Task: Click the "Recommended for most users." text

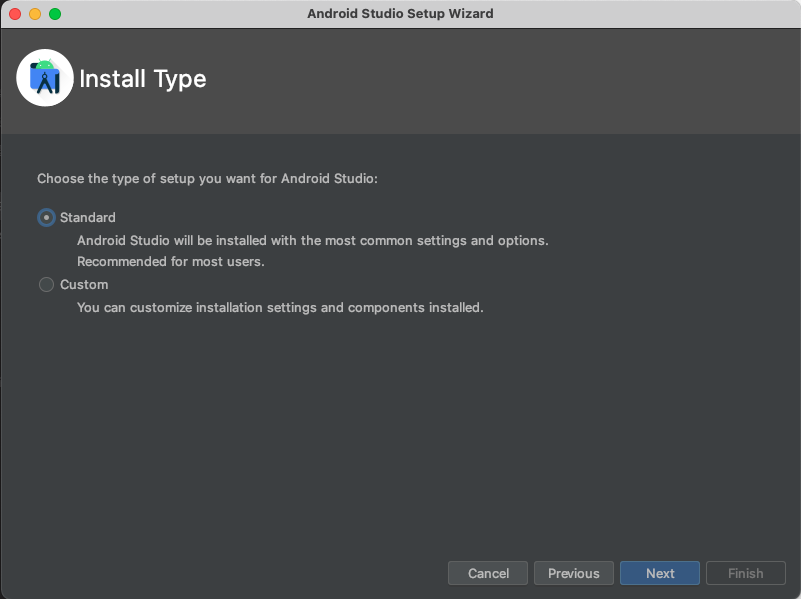Action: click(x=171, y=261)
